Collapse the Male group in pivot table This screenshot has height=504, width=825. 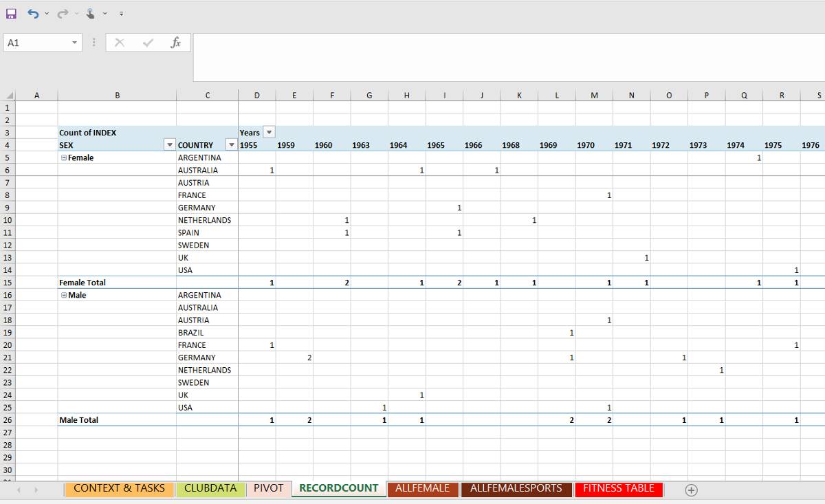click(64, 296)
